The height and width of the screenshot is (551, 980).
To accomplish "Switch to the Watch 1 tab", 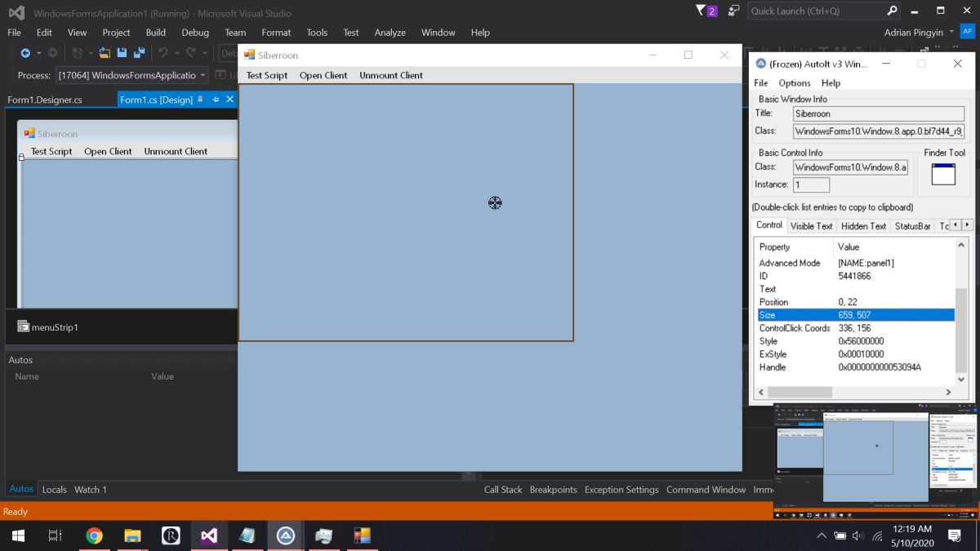I will [x=91, y=490].
